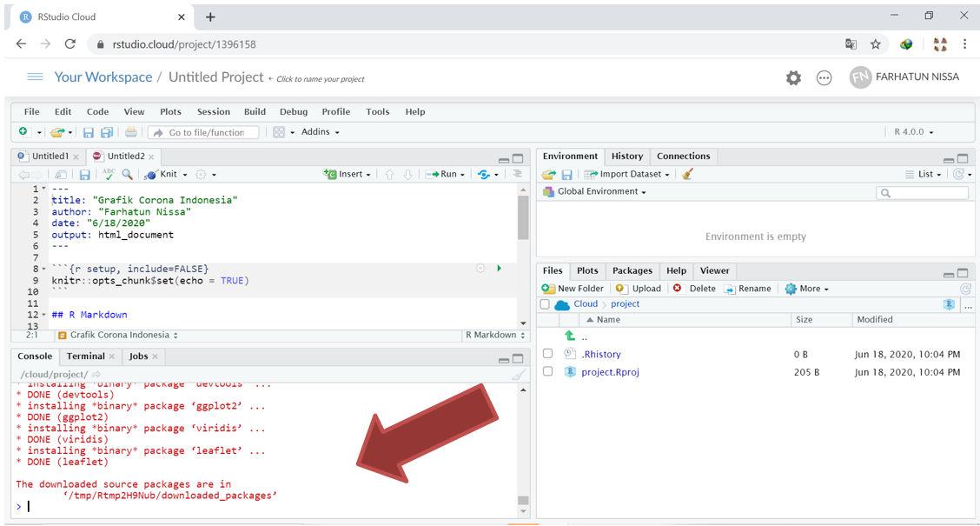Open the Tools menu

coord(378,112)
